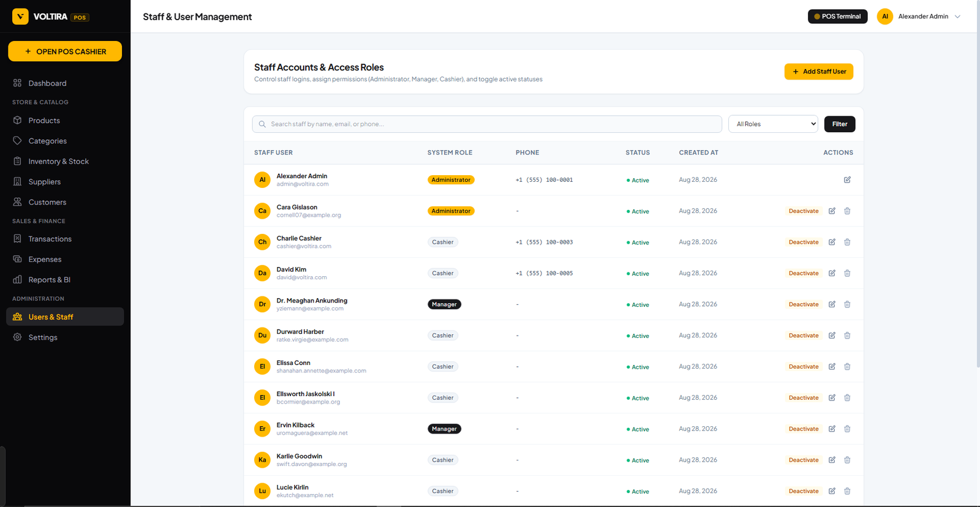980x507 pixels.
Task: Click trash icon for Ervin Kilback
Action: coord(847,429)
